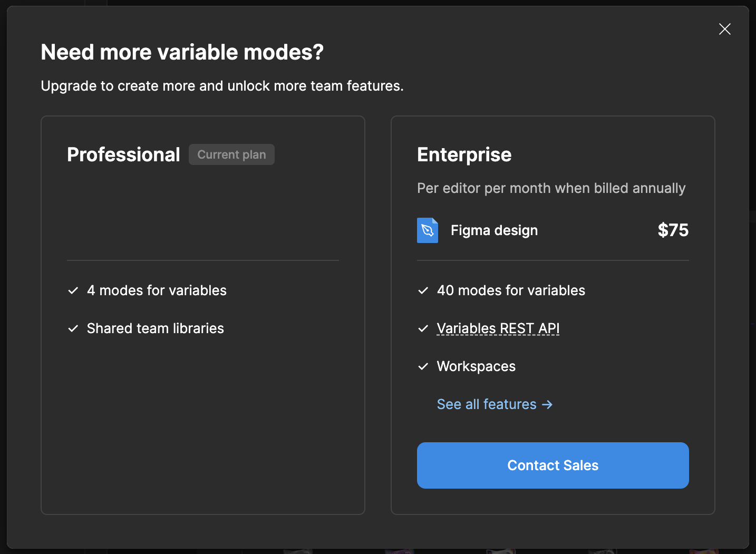Image resolution: width=756 pixels, height=554 pixels.
Task: Click the "Need more variable modes?" heading
Action: pos(182,52)
